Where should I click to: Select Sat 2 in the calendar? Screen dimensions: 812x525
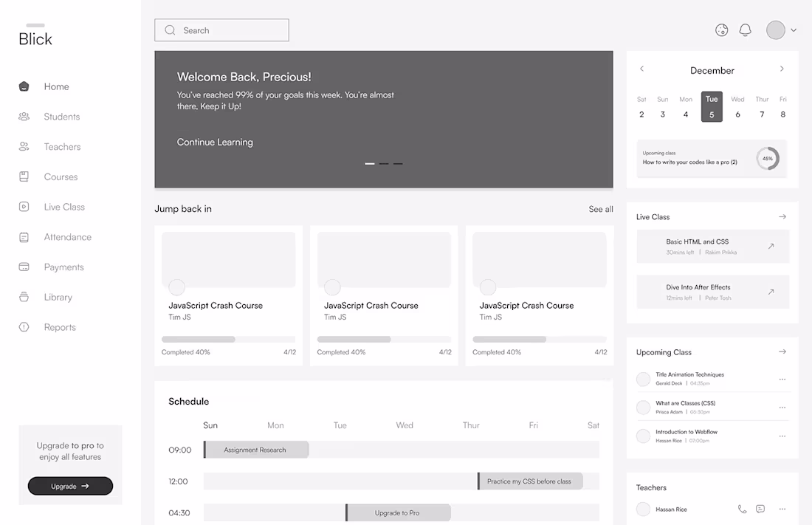(641, 107)
